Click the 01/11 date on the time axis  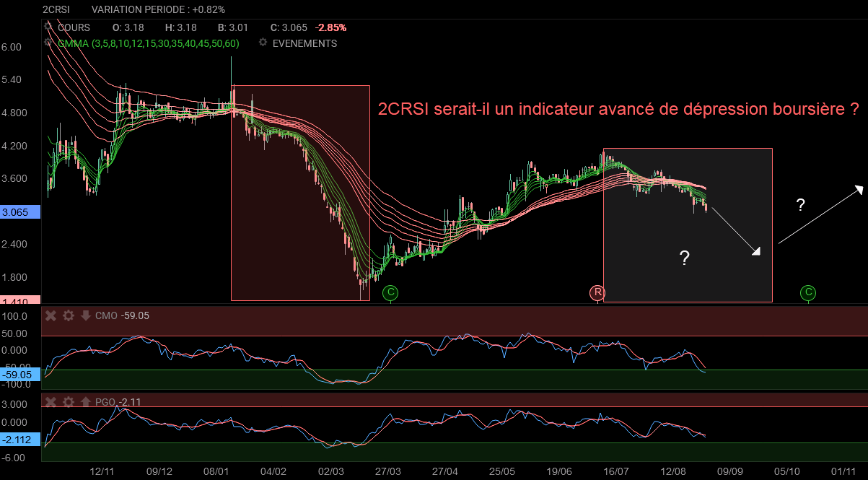pos(844,471)
